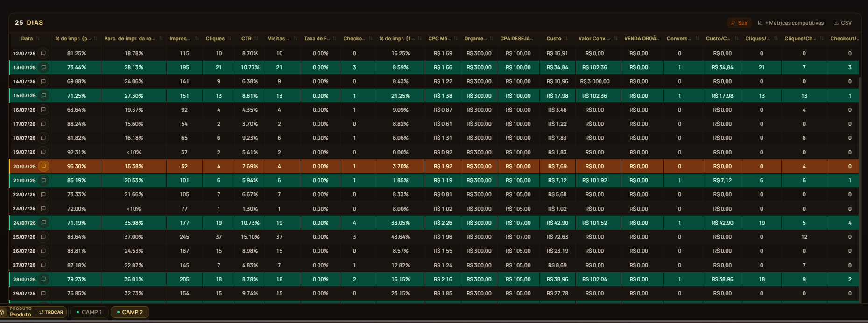This screenshot has width=868, height=323.
Task: Switch to the CAMP 1 tab
Action: [x=89, y=312]
